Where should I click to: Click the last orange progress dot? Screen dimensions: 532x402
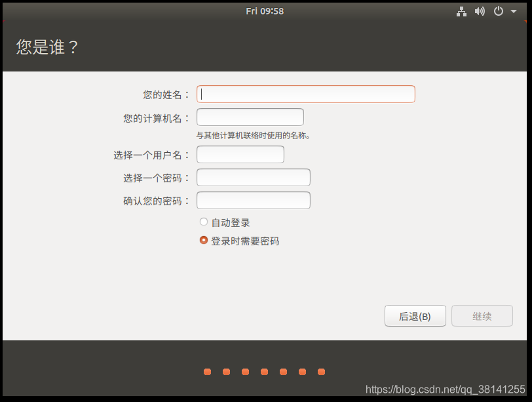point(321,372)
